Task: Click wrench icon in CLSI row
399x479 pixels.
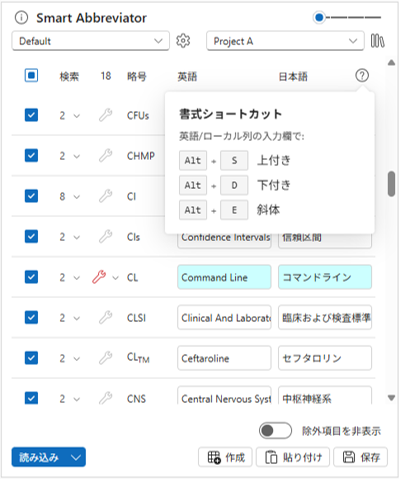Action: coord(105,318)
